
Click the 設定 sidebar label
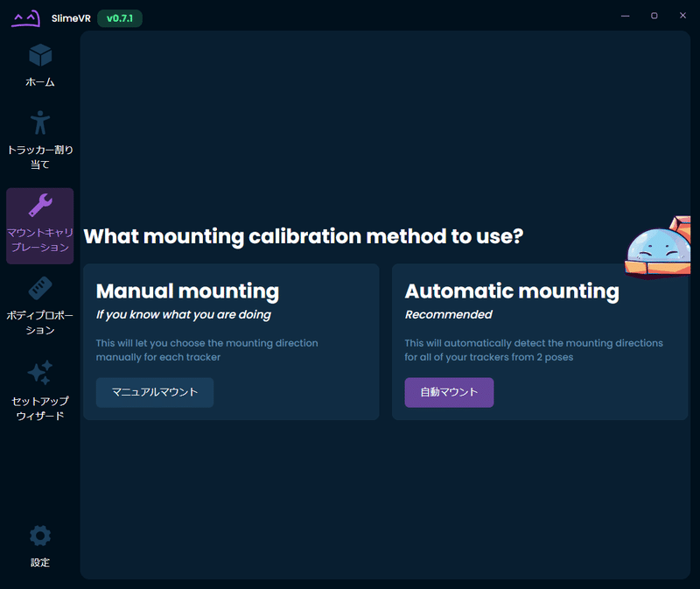[x=40, y=563]
